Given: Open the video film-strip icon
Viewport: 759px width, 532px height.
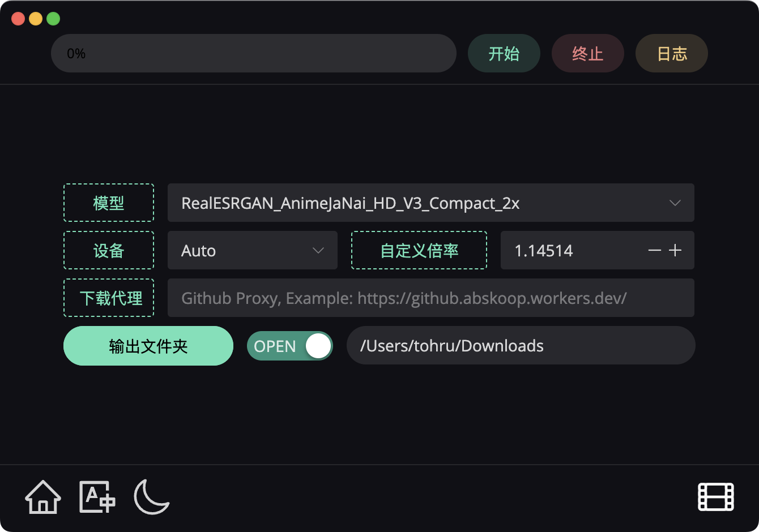Looking at the screenshot, I should tap(716, 497).
